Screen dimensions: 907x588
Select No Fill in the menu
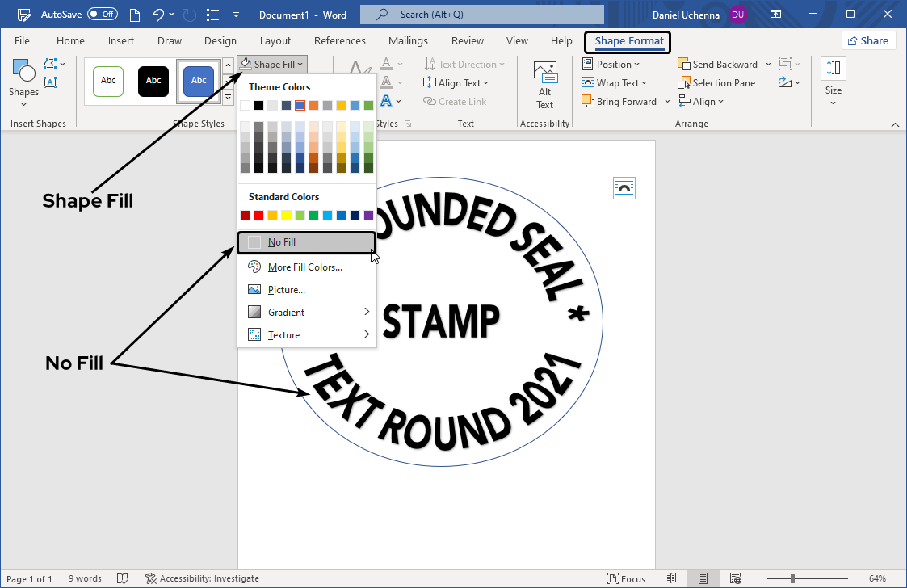(281, 241)
